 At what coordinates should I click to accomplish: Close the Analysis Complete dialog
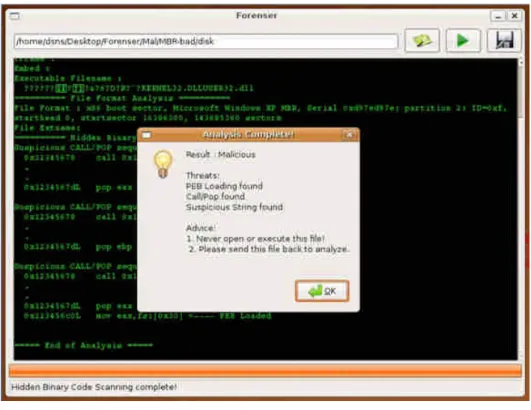(349, 135)
